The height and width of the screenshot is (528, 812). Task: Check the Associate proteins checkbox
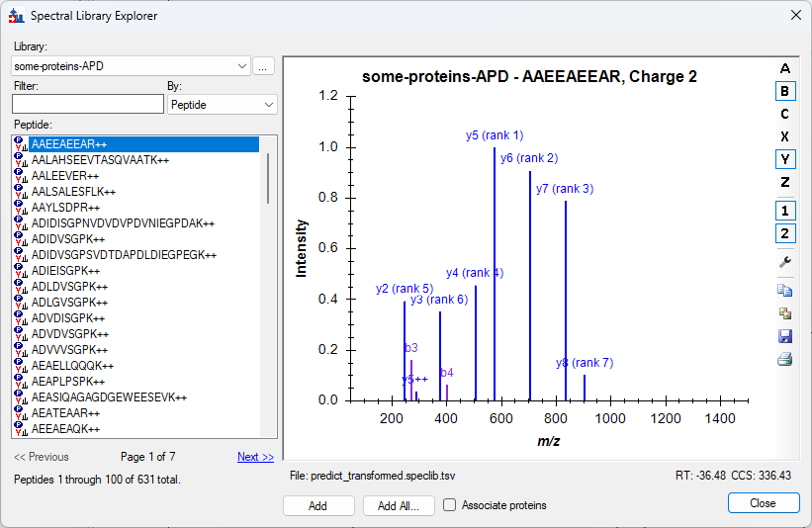(450, 505)
